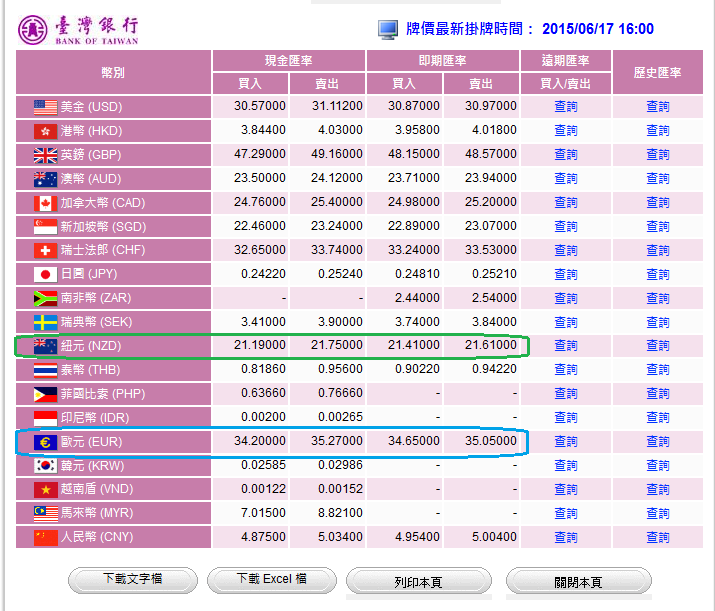The width and height of the screenshot is (715, 611).
Task: Click the EUR cash sell value 35.27000
Action: click(337, 441)
